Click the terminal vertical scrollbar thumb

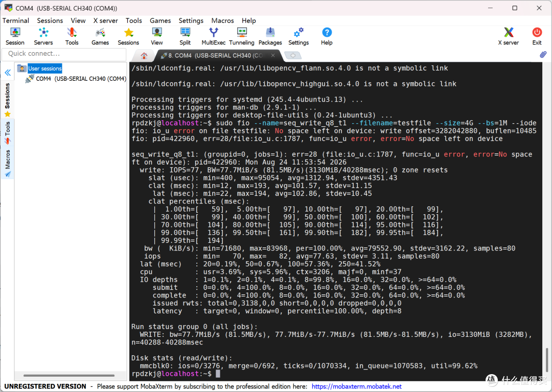(x=546, y=360)
